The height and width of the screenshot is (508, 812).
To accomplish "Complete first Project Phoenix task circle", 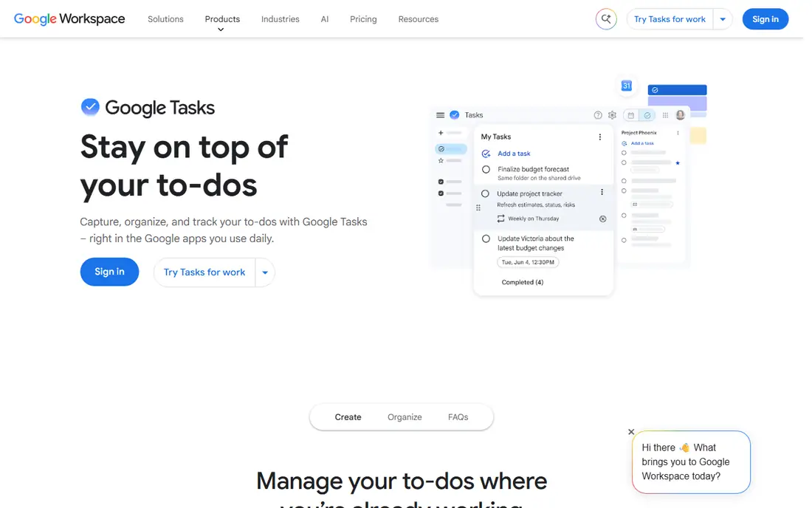I will (624, 153).
